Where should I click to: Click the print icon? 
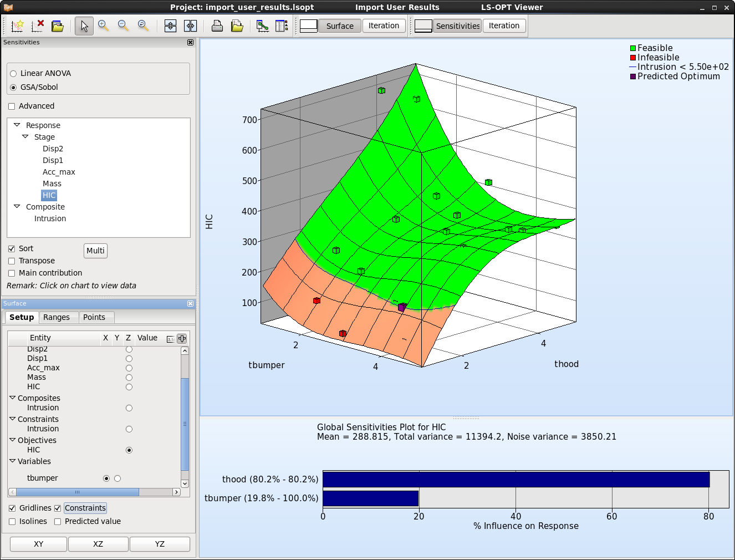click(x=217, y=26)
